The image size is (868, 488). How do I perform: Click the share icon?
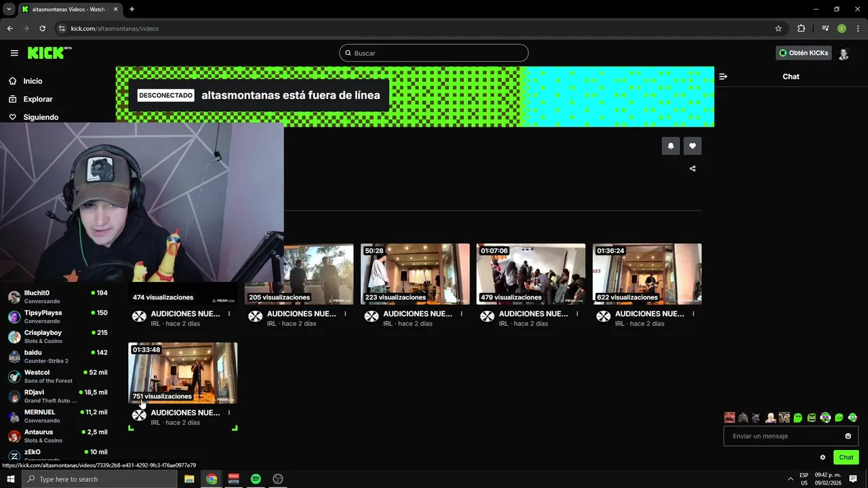click(x=692, y=169)
